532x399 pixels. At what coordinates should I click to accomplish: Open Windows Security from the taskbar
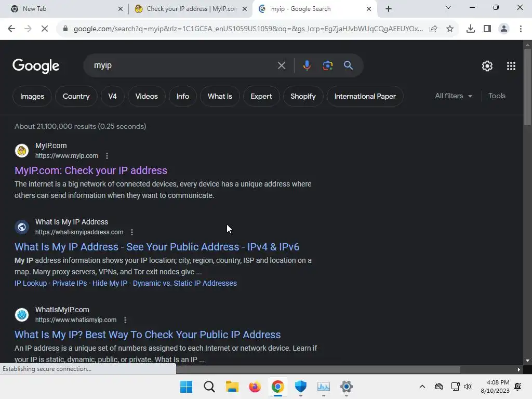[x=301, y=387]
